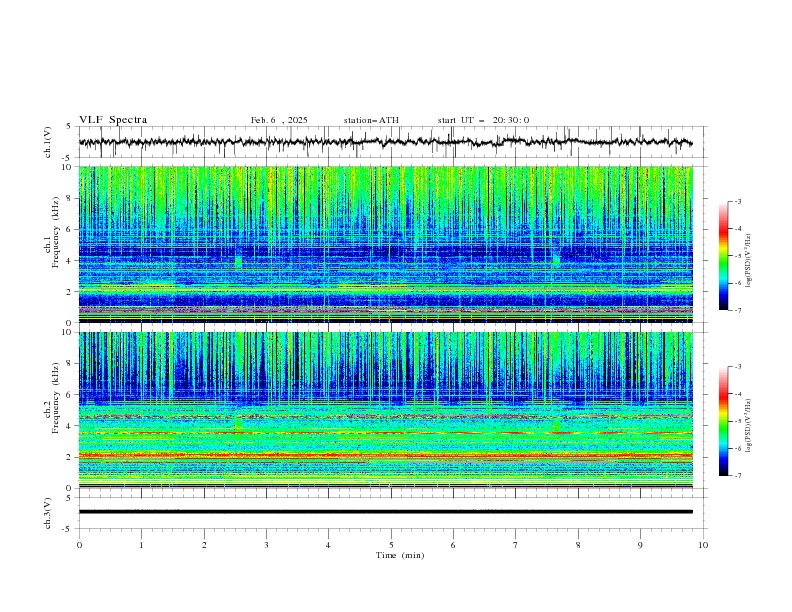The height and width of the screenshot is (612, 792).
Task: Click the upper colorbar "log(PSD)(V²/Hz)" label
Action: click(748, 261)
